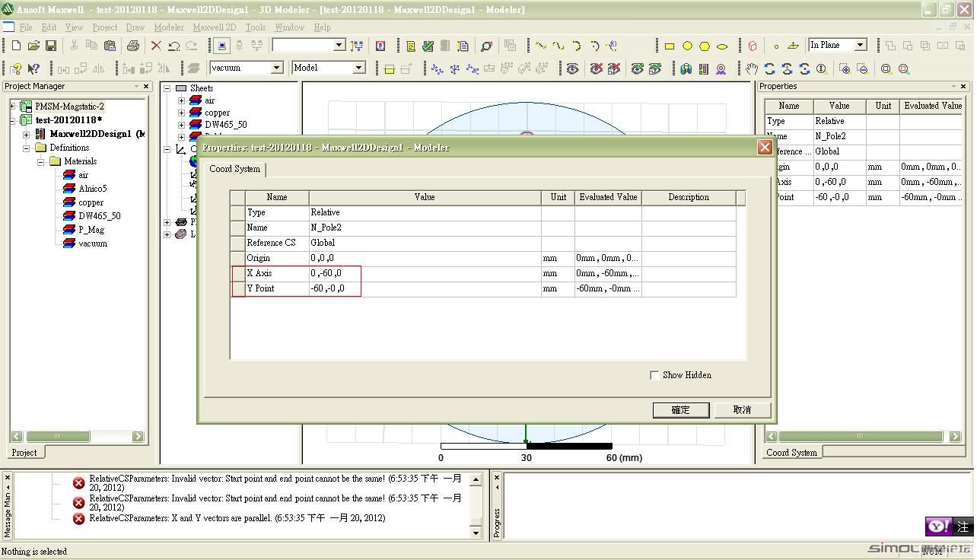The height and width of the screenshot is (560, 977).
Task: Click the yellow notes page toolbar icon
Action: (x=411, y=46)
